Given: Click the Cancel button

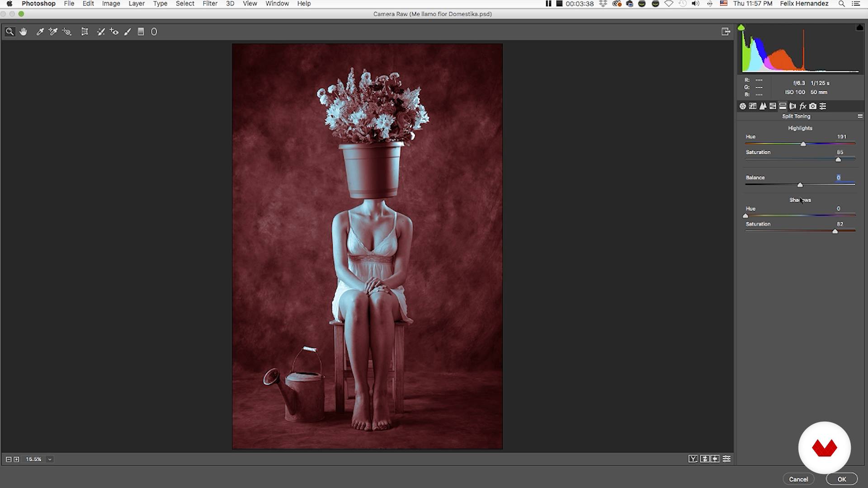Looking at the screenshot, I should pos(798,479).
